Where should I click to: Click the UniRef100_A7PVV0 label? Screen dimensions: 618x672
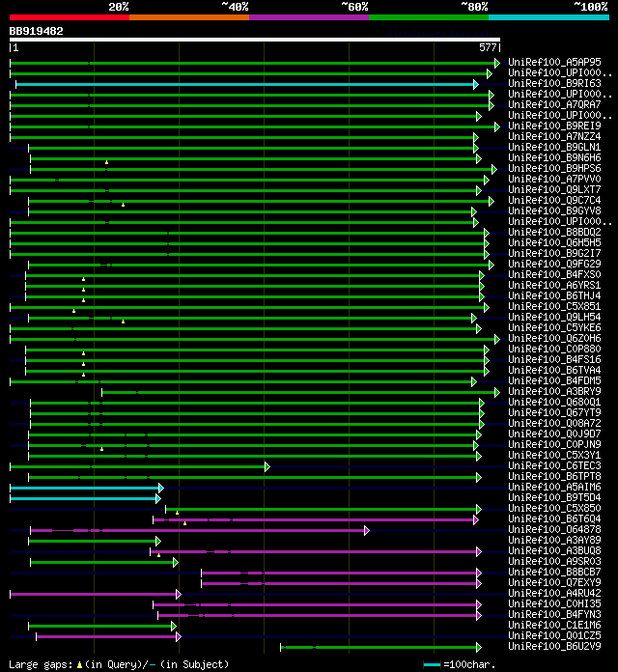(x=554, y=179)
